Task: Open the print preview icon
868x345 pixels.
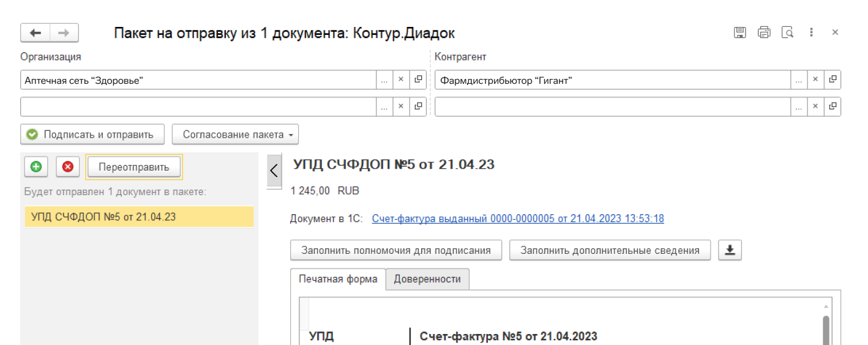Action: (x=787, y=33)
